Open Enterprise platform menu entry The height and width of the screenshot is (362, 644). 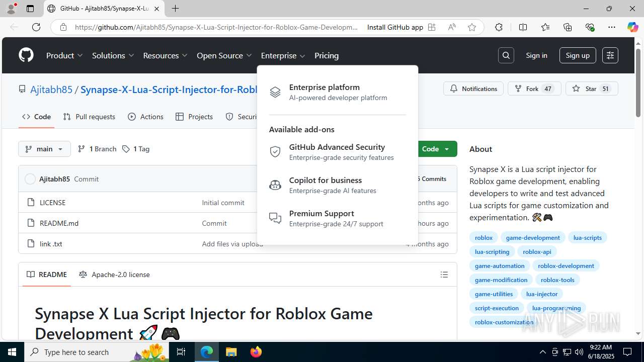(337, 92)
